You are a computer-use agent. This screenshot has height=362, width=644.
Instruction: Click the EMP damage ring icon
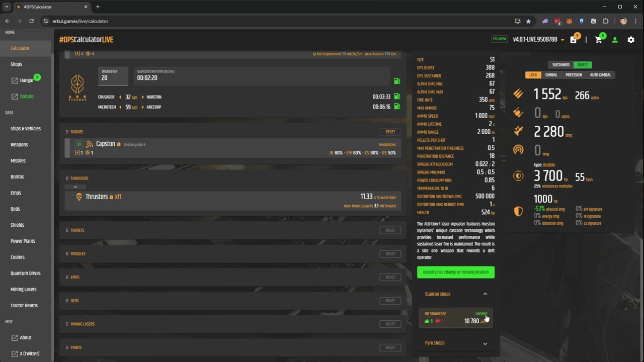coord(518,149)
